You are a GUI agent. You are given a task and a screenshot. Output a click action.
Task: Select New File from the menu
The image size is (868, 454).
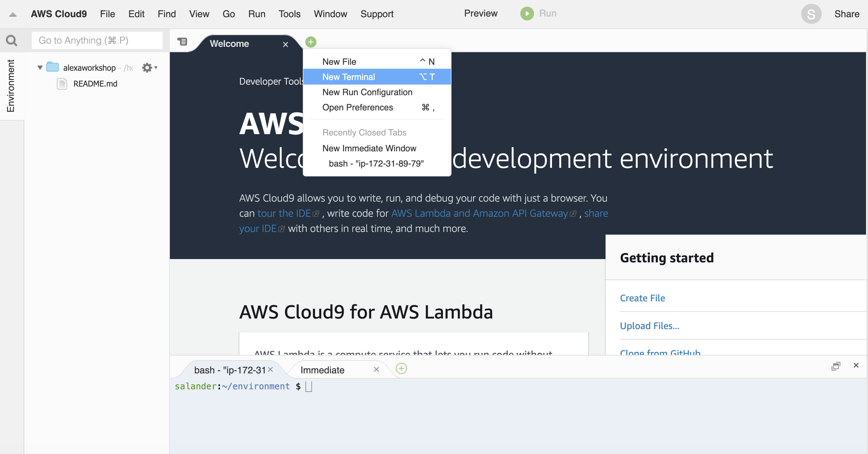click(377, 62)
